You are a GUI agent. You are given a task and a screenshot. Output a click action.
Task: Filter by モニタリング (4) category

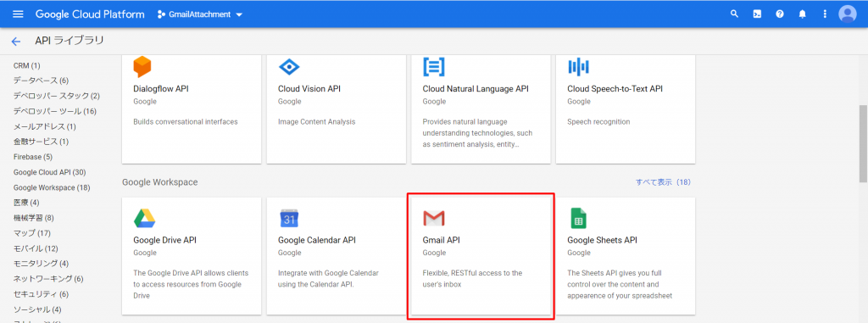tap(41, 264)
